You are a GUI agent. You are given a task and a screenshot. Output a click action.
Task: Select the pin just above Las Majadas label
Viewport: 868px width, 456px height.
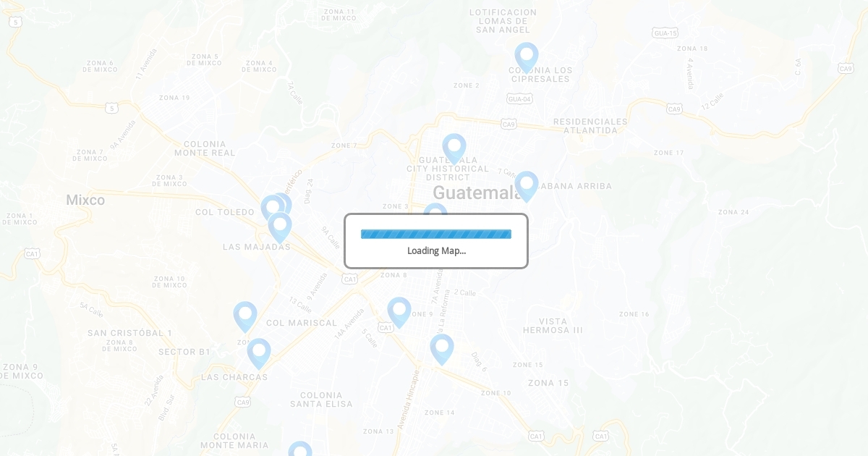[280, 226]
